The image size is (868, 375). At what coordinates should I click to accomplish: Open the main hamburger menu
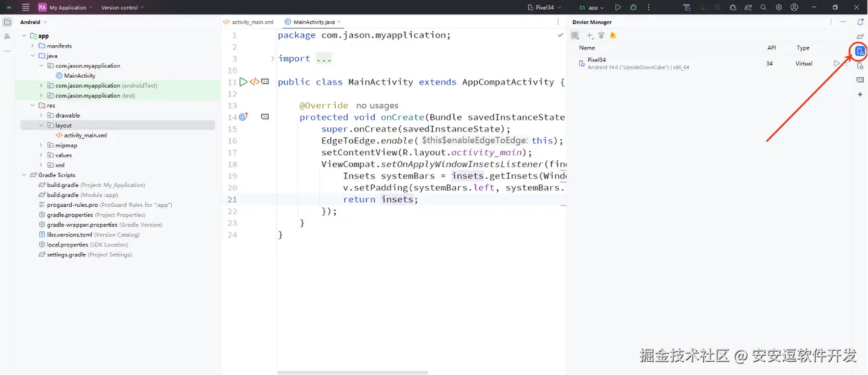pos(25,7)
